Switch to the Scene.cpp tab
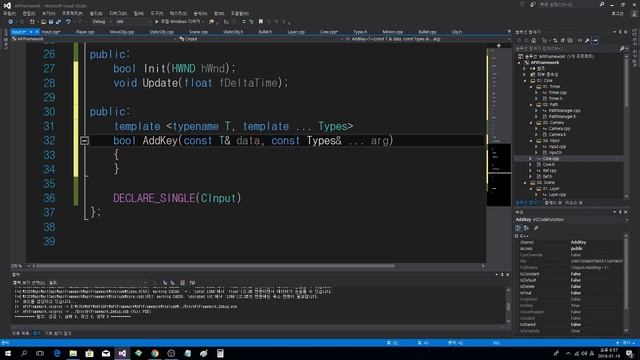The width and height of the screenshot is (640, 360). coord(198,32)
